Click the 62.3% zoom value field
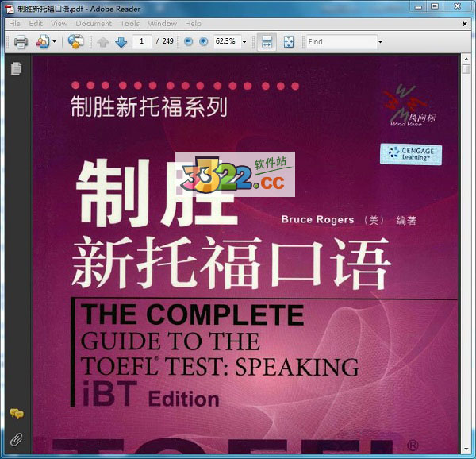476x459 pixels. 227,41
